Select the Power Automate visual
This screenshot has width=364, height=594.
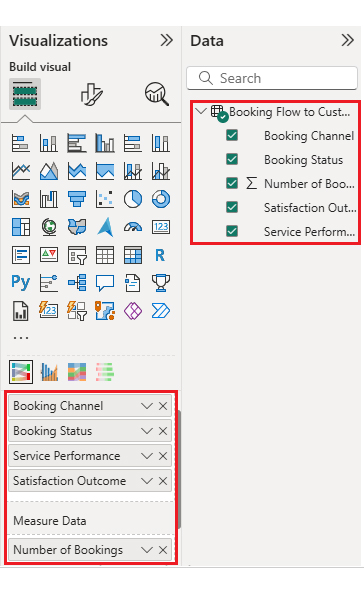(x=161, y=311)
